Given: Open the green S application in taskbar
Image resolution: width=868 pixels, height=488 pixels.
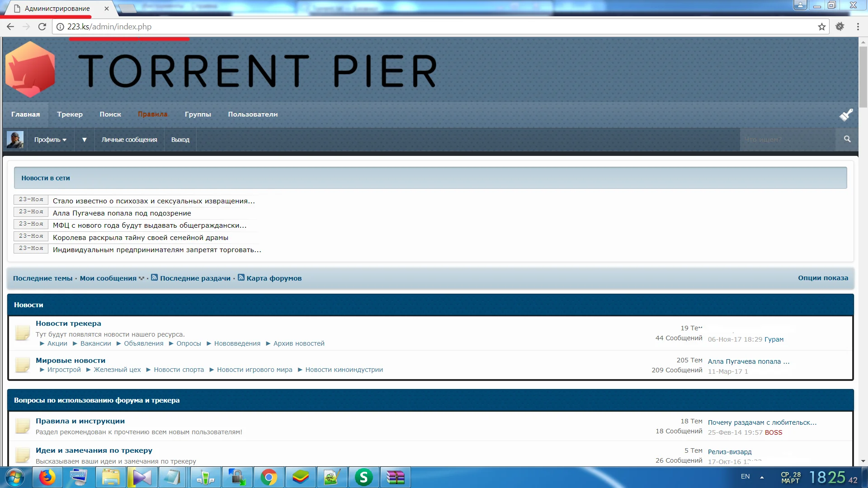Looking at the screenshot, I should [363, 477].
